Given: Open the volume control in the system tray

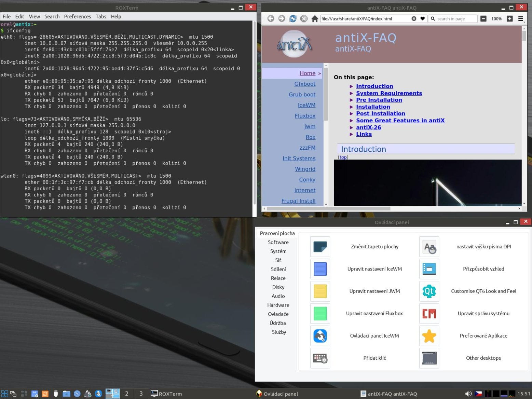Looking at the screenshot, I should coord(468,394).
